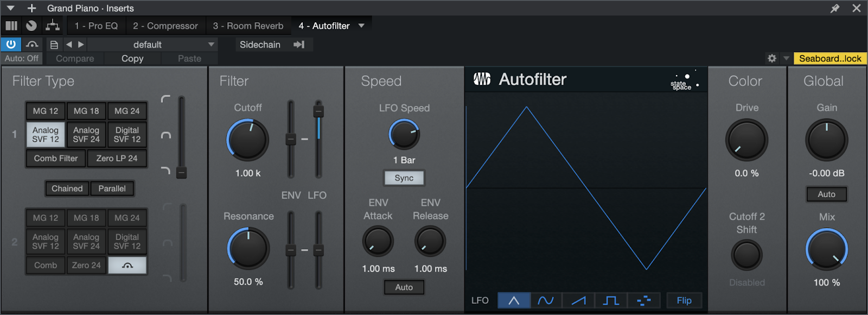Click the Paste button

189,58
